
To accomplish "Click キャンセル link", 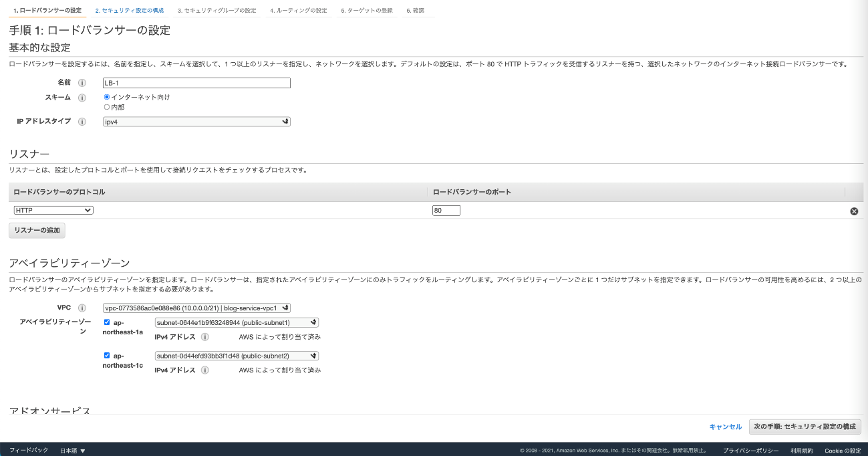I will pyautogui.click(x=725, y=427).
